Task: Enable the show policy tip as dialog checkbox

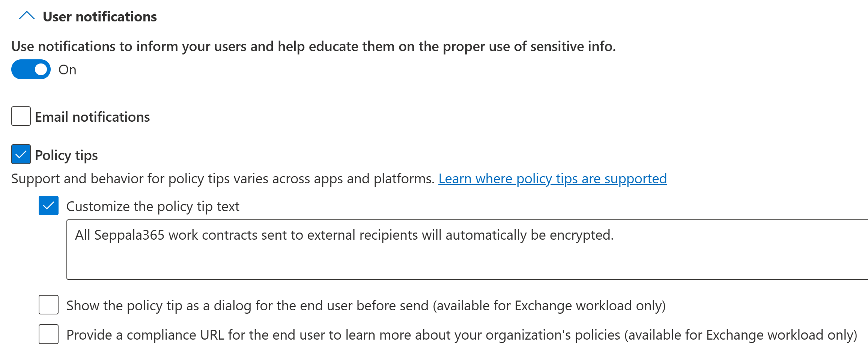Action: coord(48,305)
